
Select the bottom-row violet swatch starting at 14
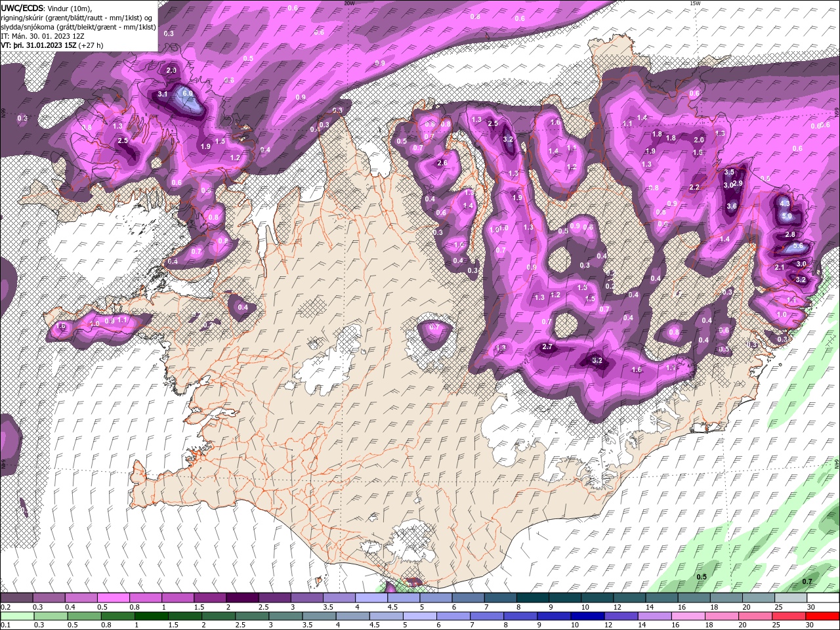click(x=655, y=616)
